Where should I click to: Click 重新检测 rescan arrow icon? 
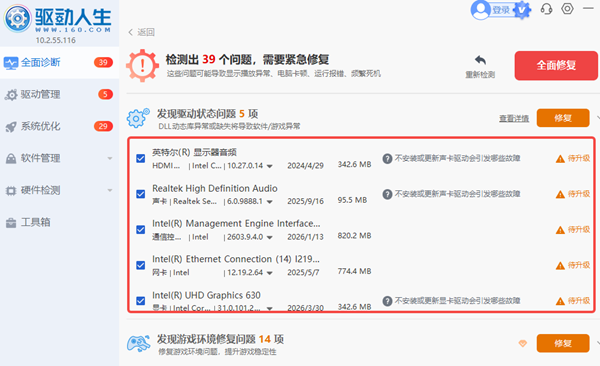[x=480, y=60]
